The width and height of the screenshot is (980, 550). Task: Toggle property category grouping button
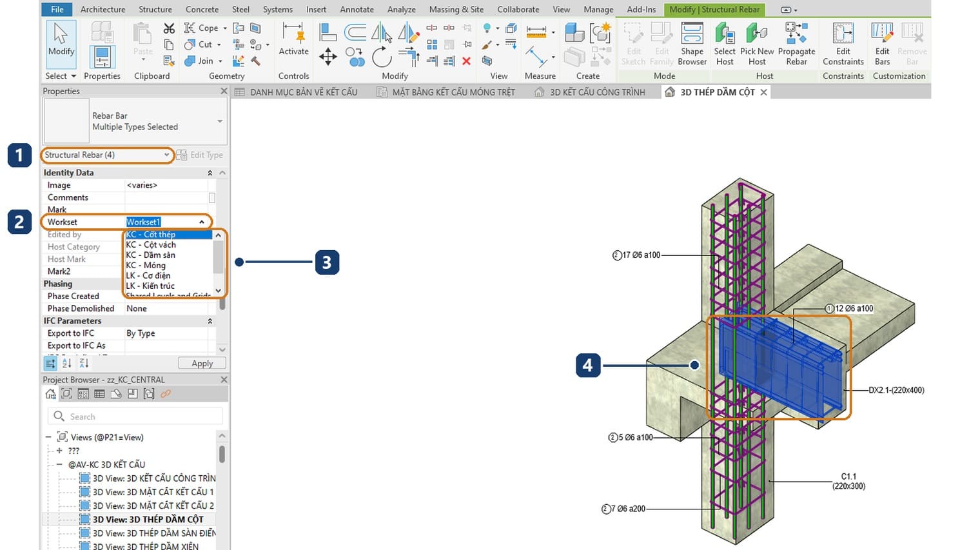pos(50,363)
